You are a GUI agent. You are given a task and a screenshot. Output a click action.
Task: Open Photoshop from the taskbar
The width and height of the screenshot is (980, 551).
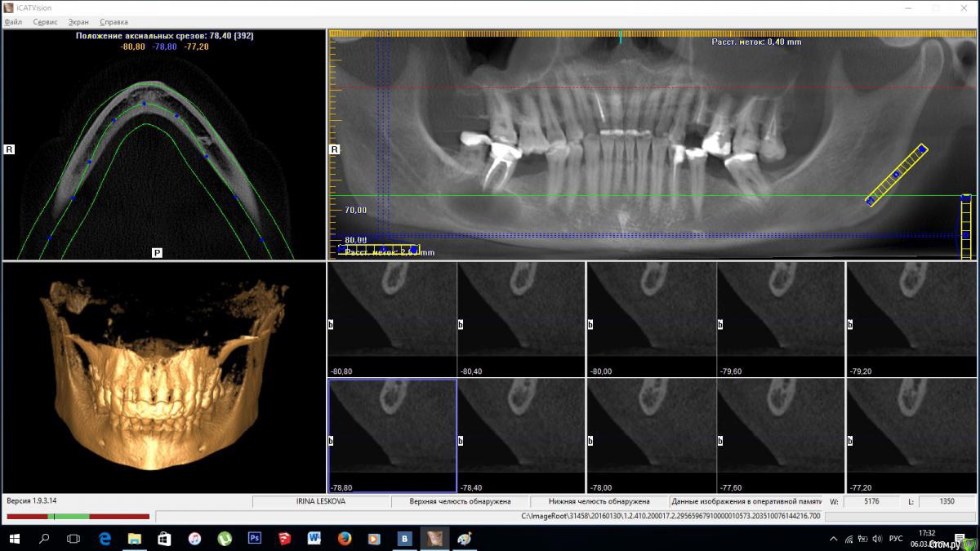coord(254,539)
